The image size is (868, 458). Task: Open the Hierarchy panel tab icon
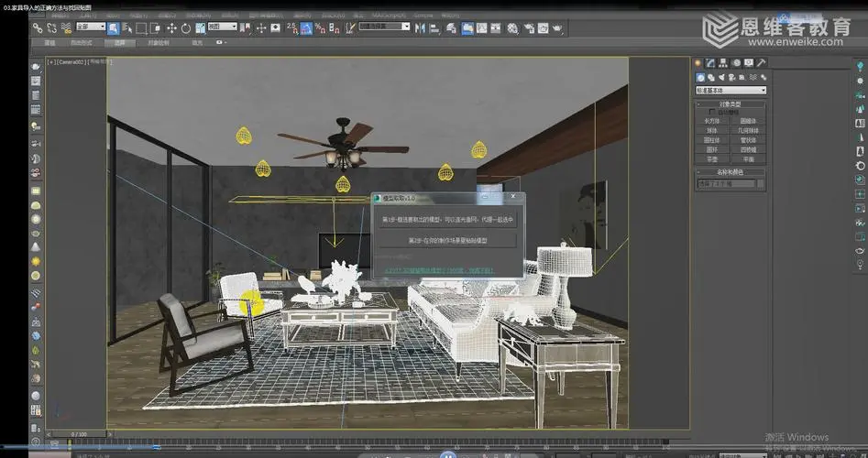coord(723,63)
